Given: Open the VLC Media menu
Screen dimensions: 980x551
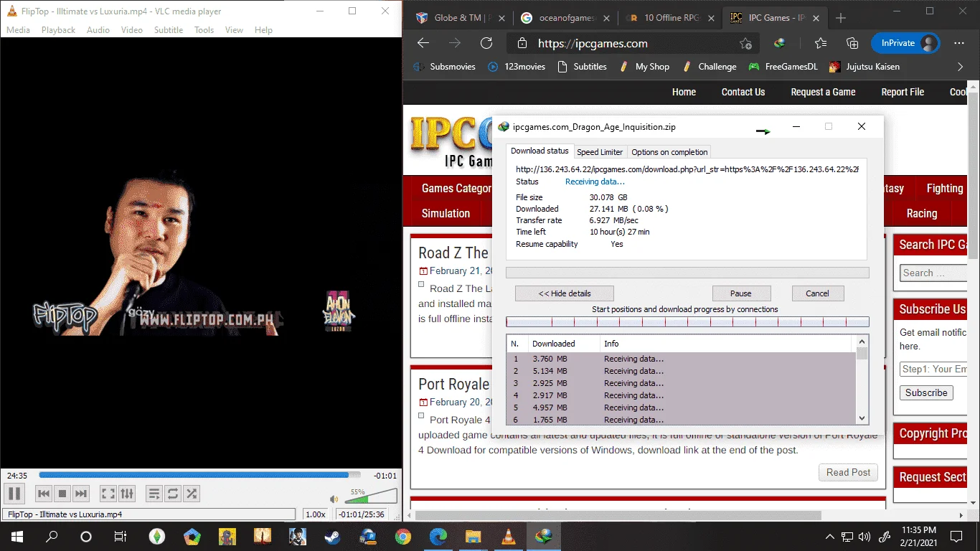Looking at the screenshot, I should coord(18,30).
